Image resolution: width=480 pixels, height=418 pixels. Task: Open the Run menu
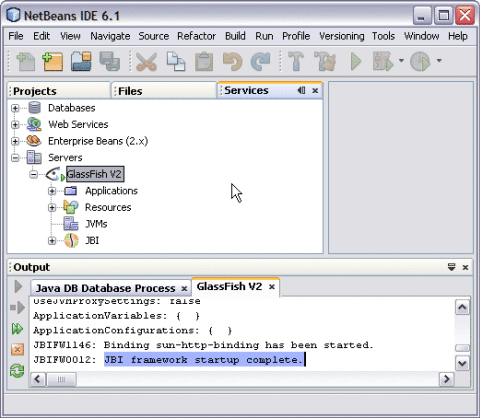[264, 36]
